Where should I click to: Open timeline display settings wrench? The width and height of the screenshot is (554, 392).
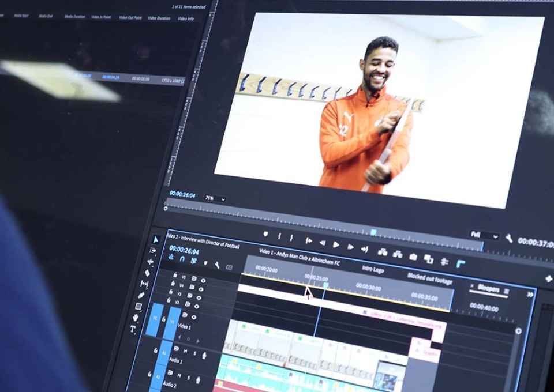click(x=216, y=265)
